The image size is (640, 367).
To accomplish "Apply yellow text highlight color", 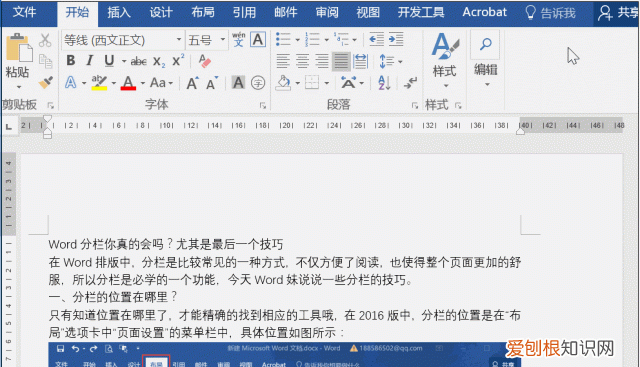I will (99, 83).
